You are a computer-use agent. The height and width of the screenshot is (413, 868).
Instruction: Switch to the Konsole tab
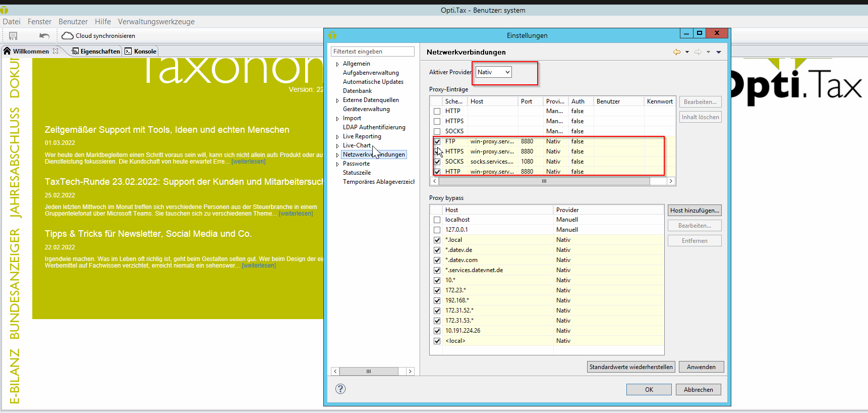coord(141,51)
